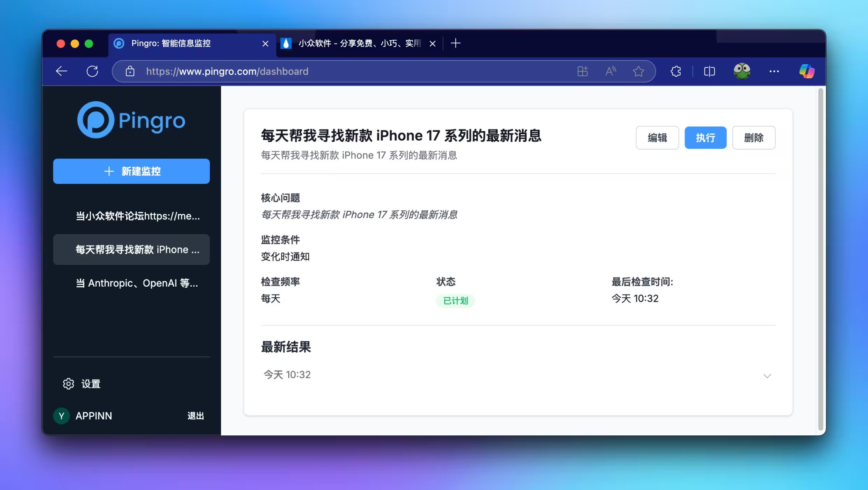Click the 退出 logout link
Screen dimensions: 868x490
(195, 415)
